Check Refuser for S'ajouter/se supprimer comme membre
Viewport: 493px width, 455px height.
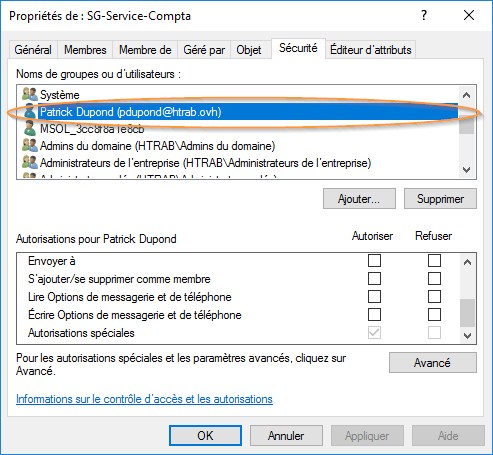coord(434,278)
